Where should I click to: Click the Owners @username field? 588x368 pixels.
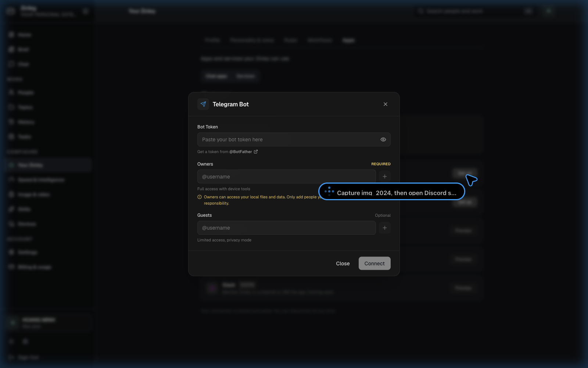click(286, 177)
